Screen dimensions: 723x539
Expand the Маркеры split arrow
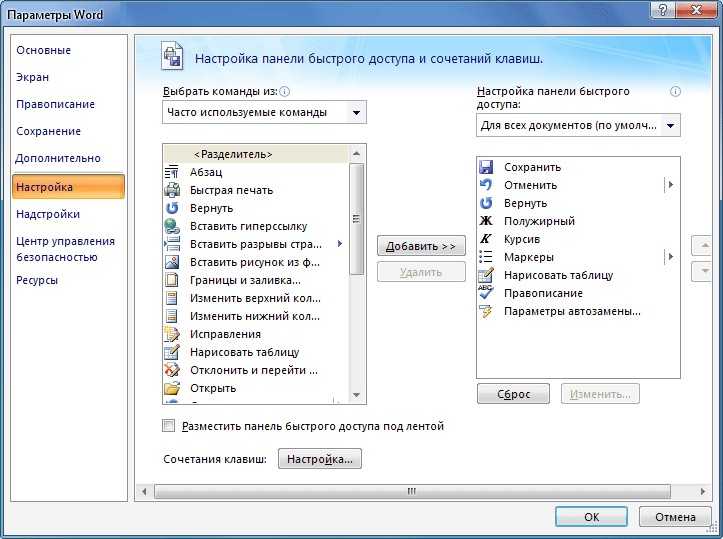[670, 256]
